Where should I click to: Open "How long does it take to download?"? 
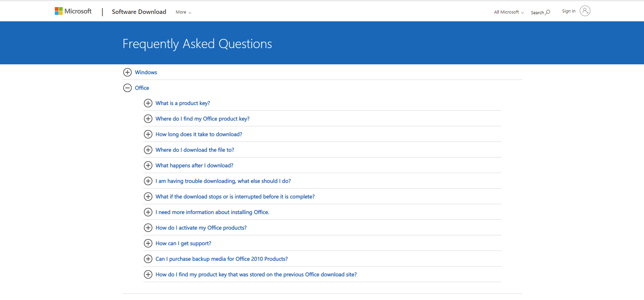(x=199, y=134)
